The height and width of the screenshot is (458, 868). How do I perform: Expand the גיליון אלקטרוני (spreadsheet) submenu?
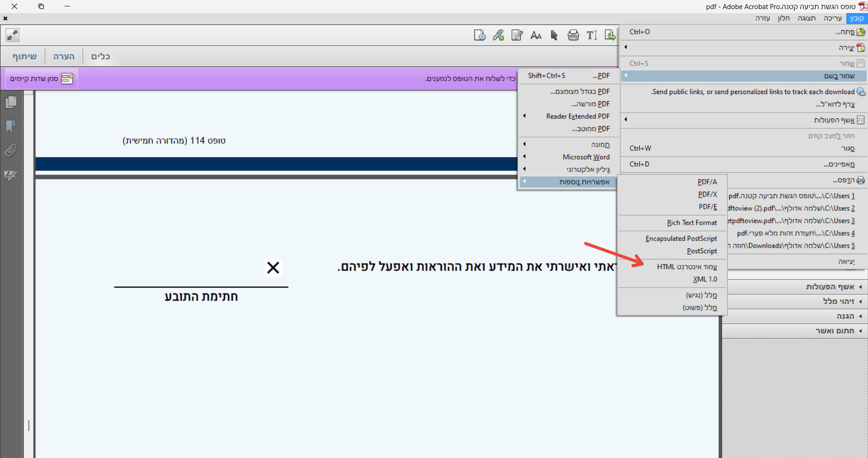click(568, 170)
